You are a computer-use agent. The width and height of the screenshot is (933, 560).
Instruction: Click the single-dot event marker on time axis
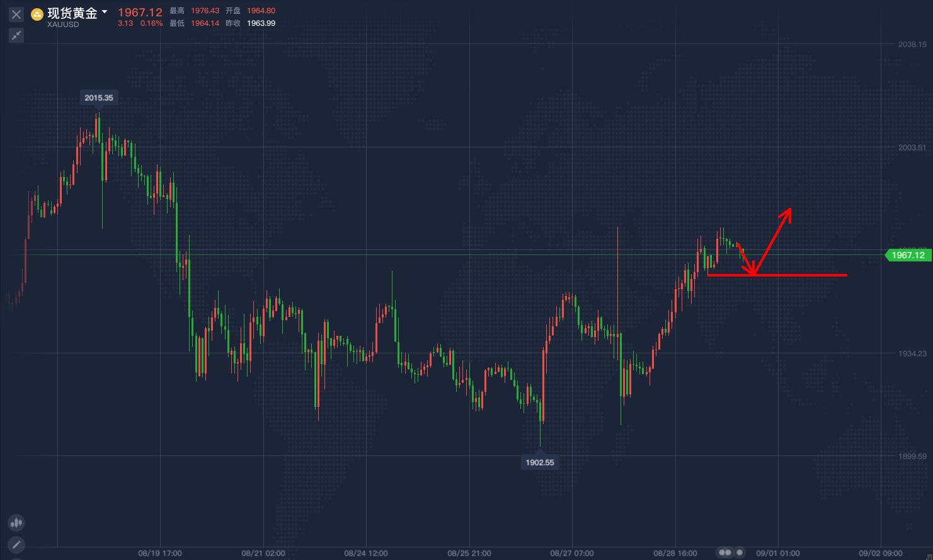740,552
